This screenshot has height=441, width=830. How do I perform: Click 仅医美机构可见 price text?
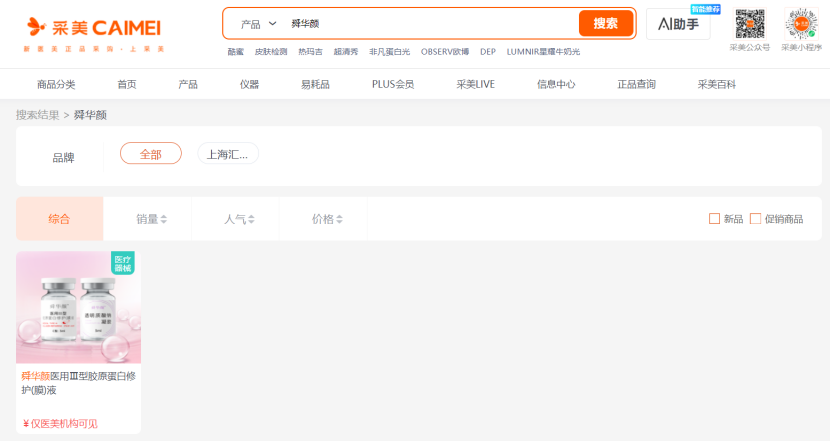tap(60, 424)
